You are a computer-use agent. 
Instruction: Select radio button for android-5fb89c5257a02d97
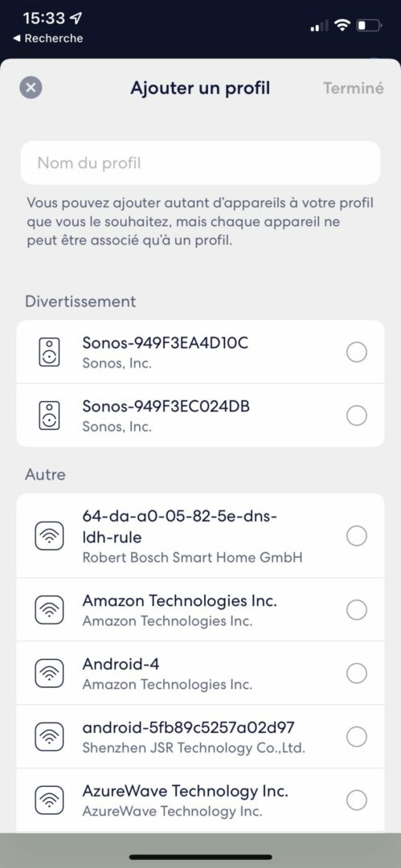[x=357, y=736]
